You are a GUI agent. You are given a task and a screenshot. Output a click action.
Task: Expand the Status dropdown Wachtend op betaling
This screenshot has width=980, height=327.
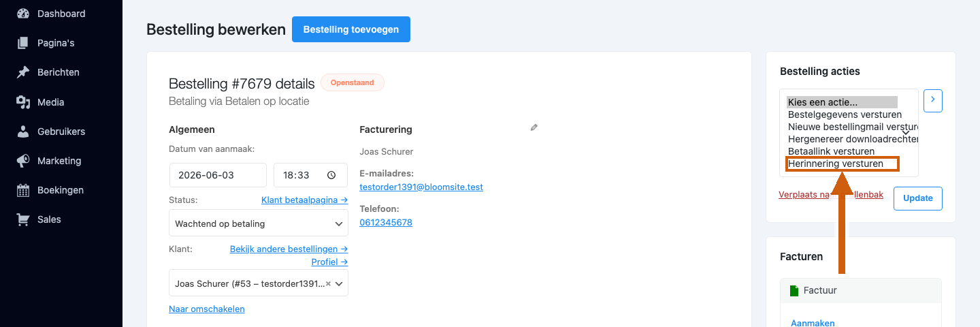pos(259,223)
